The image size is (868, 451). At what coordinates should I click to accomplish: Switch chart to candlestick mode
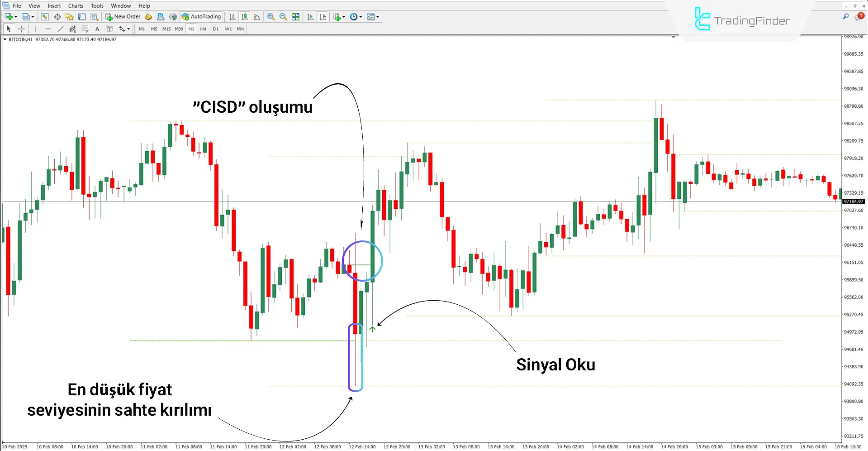click(x=245, y=17)
